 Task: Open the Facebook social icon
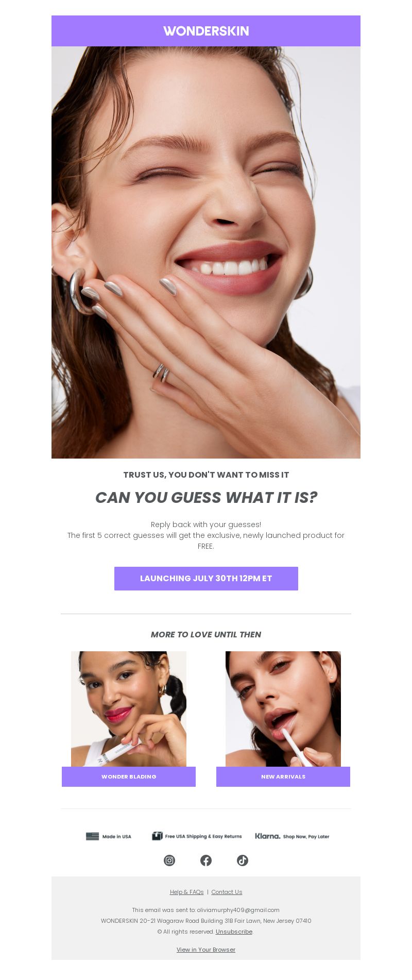(206, 860)
